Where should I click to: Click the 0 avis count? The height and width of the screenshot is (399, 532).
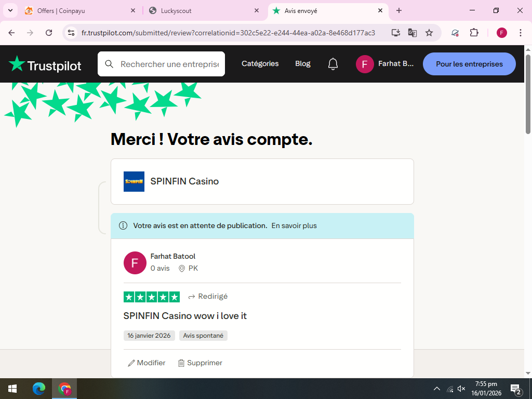click(x=160, y=269)
